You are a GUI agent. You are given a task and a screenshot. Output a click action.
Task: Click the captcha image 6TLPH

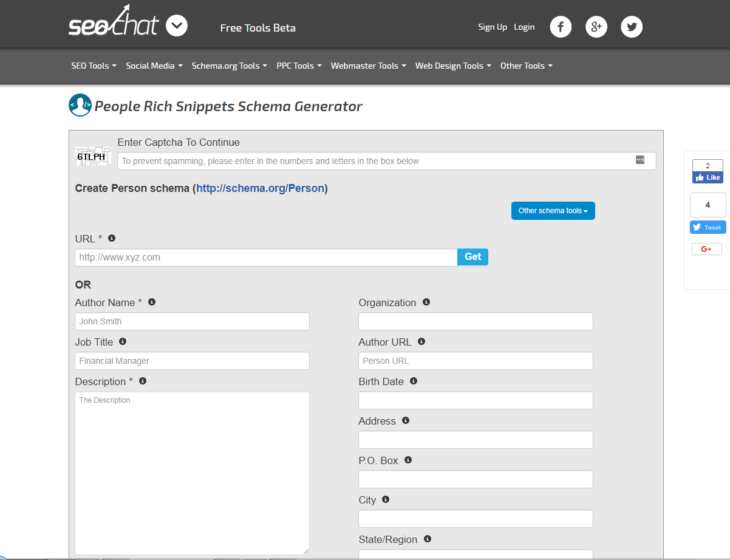click(93, 156)
